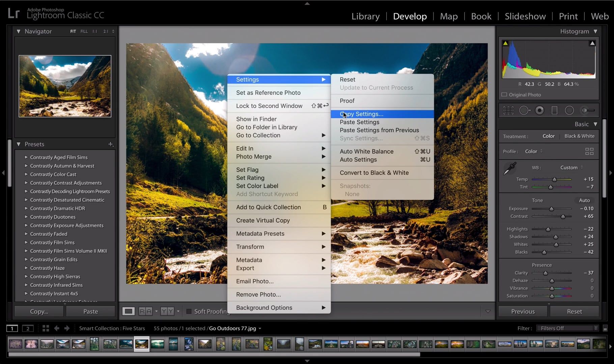614x364 pixels.
Task: Toggle the filter lock switch in filmstrip bar
Action: click(605, 328)
